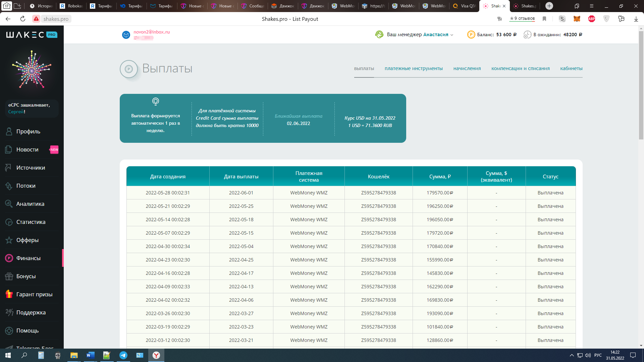Show hidden system tray icons
The image size is (644, 362).
[x=572, y=355]
